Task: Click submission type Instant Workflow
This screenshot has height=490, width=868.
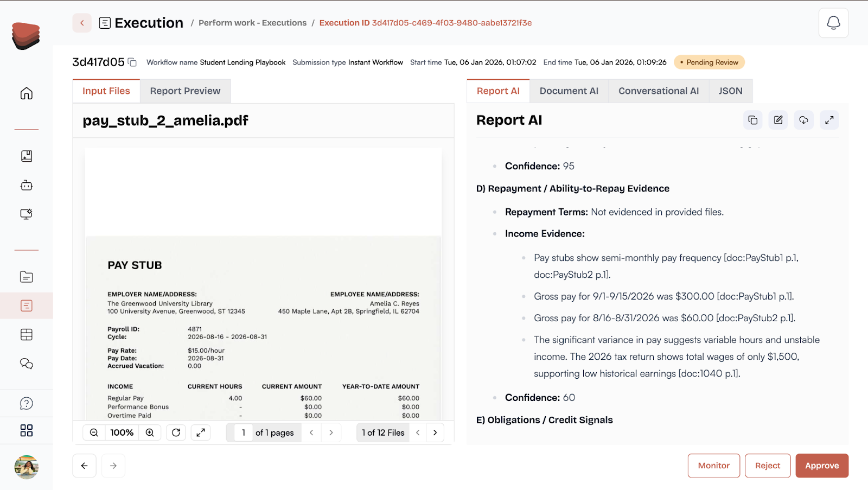Action: [375, 62]
